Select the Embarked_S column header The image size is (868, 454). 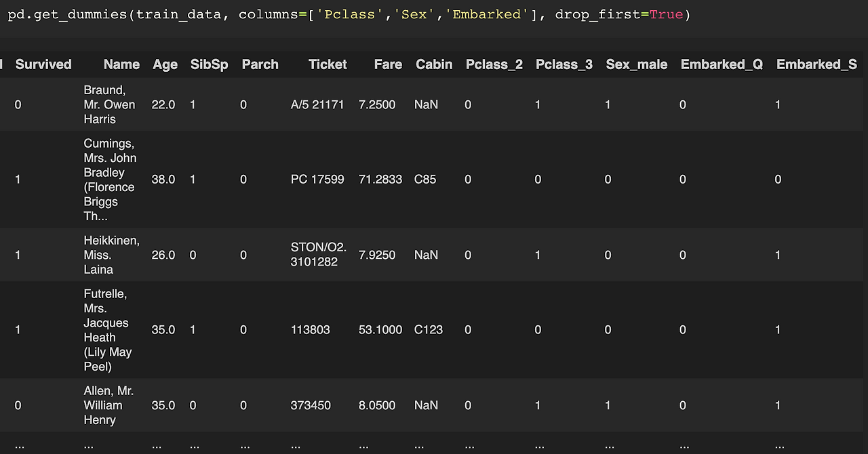tap(816, 64)
